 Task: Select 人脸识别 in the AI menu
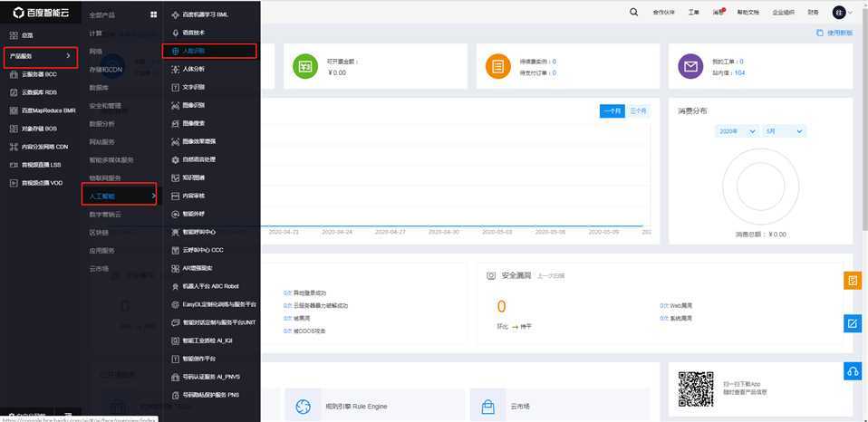pyautogui.click(x=209, y=51)
